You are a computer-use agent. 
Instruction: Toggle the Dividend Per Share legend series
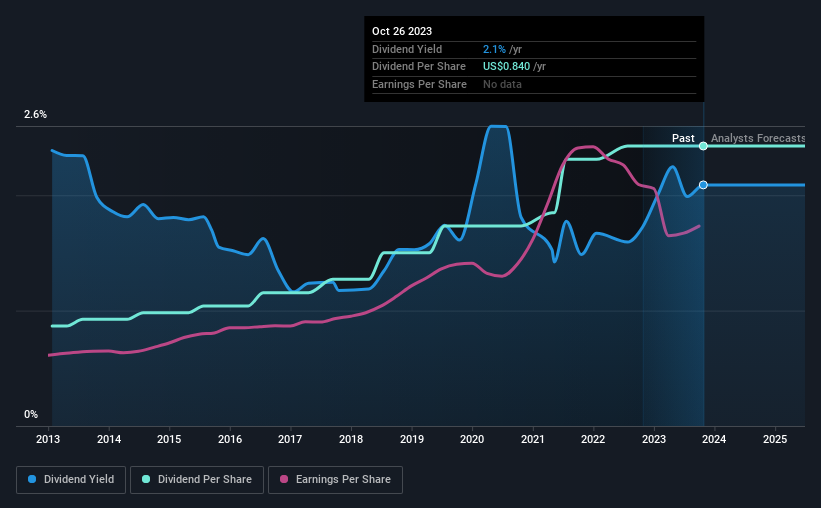[197, 480]
